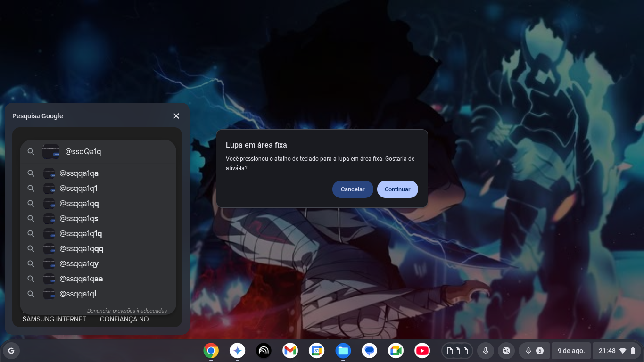Click search icon beside @ssqqa1ql suggestion
The width and height of the screenshot is (644, 362).
point(31,294)
